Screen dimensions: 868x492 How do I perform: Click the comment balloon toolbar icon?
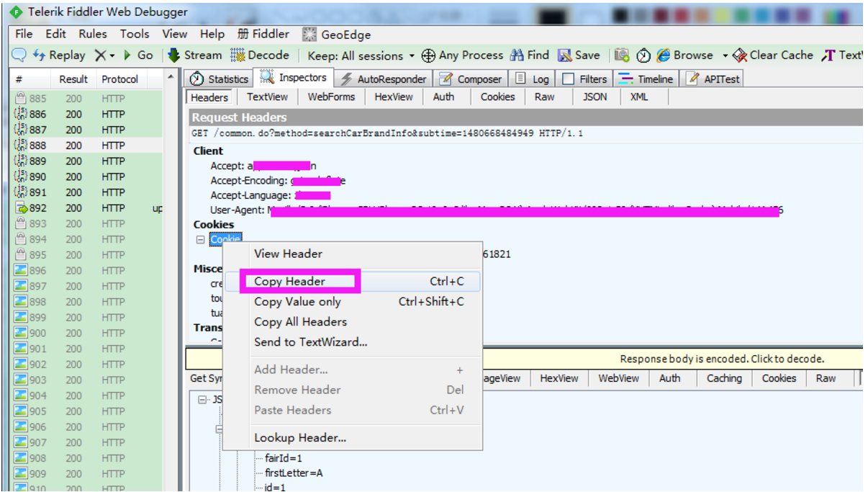[x=19, y=55]
